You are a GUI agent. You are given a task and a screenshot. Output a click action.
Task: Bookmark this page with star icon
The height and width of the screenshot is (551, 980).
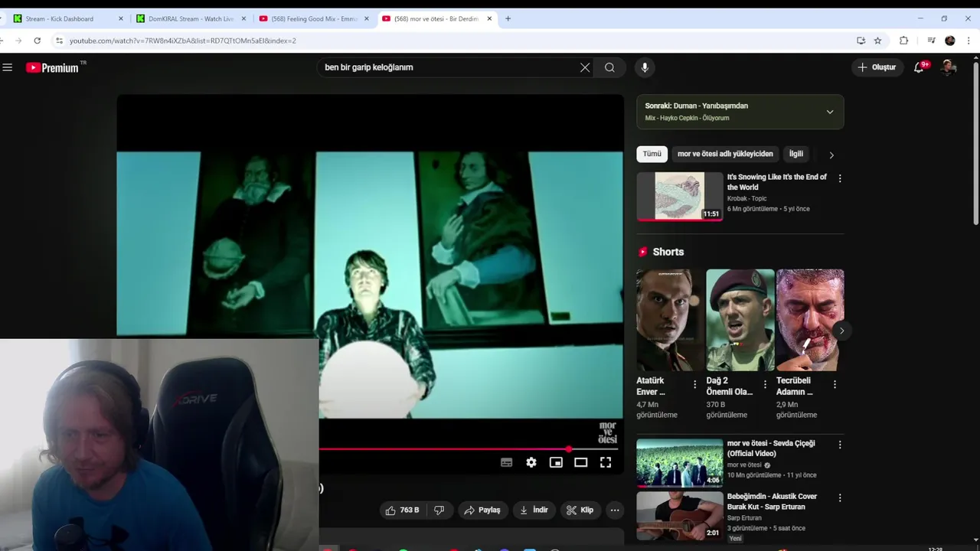[x=878, y=41]
